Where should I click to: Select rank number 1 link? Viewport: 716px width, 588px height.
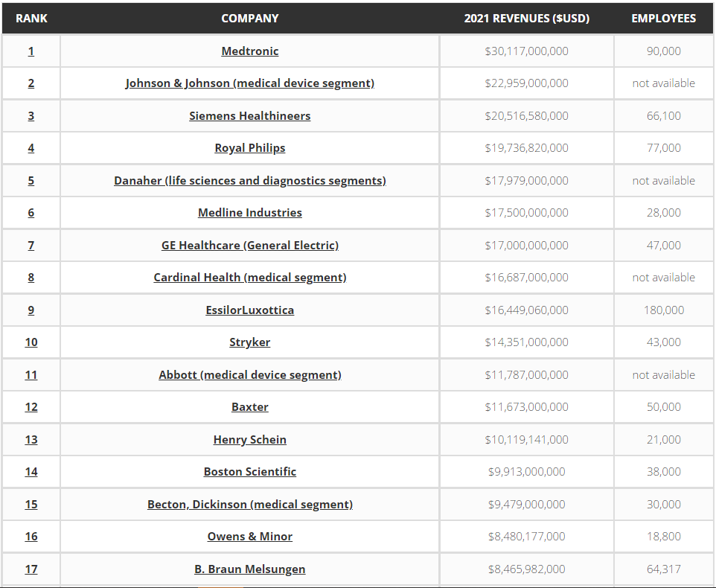click(31, 51)
